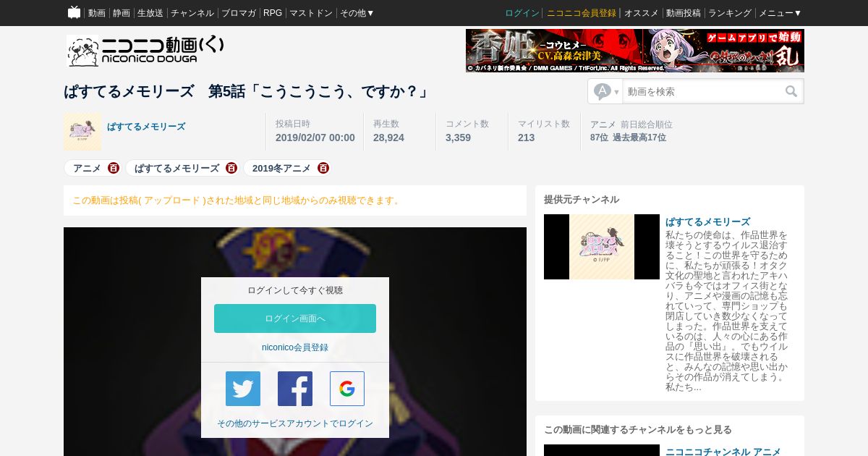Log in with the Twitter icon
This screenshot has height=456, width=868.
[243, 389]
